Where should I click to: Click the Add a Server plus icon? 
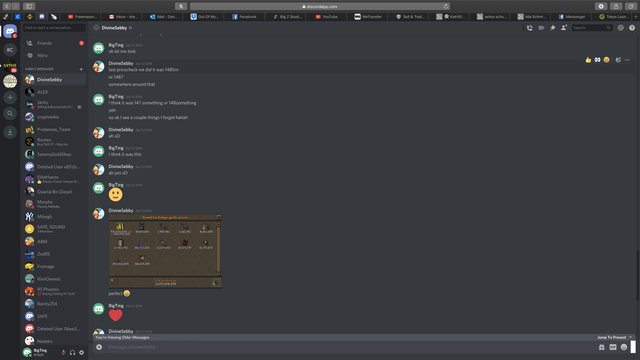click(x=10, y=98)
